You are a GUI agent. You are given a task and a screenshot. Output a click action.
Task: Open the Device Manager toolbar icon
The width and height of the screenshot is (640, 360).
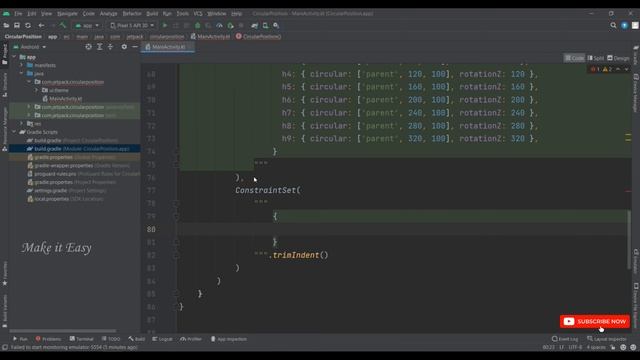point(265,25)
